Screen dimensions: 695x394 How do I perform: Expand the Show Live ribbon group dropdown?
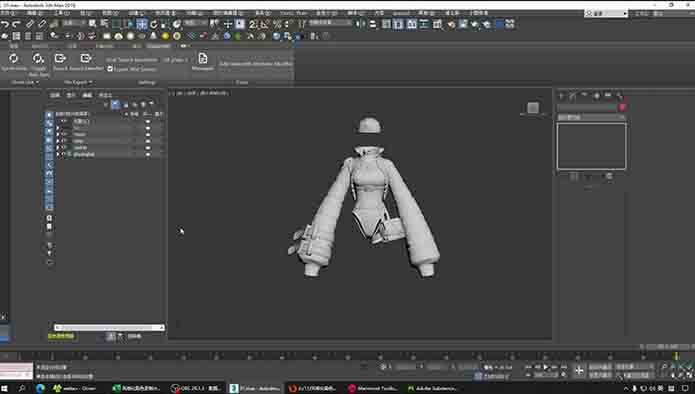[25, 82]
